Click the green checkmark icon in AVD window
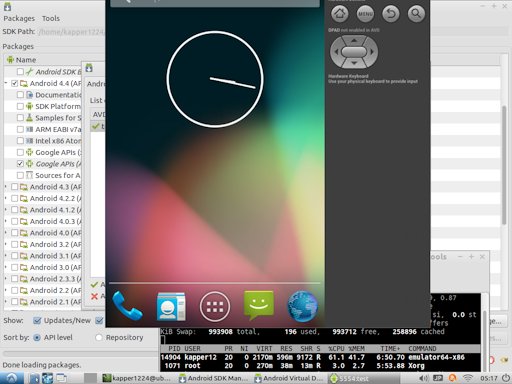This screenshot has height=384, width=512. 95,284
